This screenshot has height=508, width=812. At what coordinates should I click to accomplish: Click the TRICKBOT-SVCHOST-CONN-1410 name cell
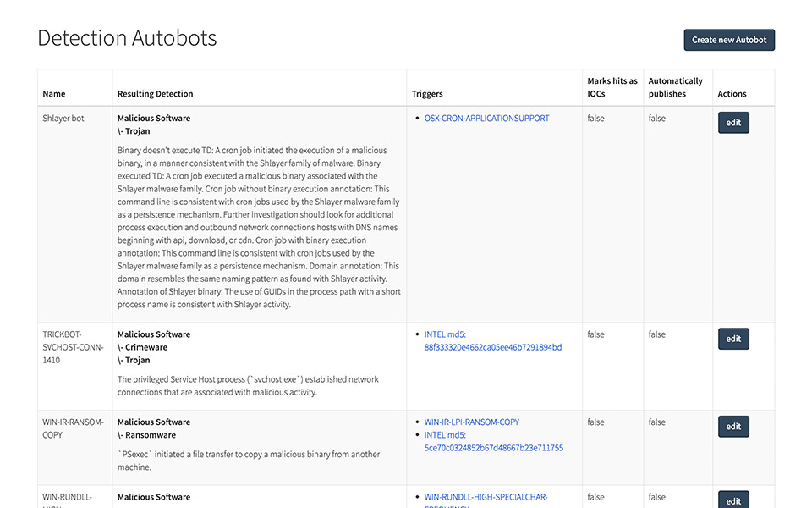click(74, 347)
